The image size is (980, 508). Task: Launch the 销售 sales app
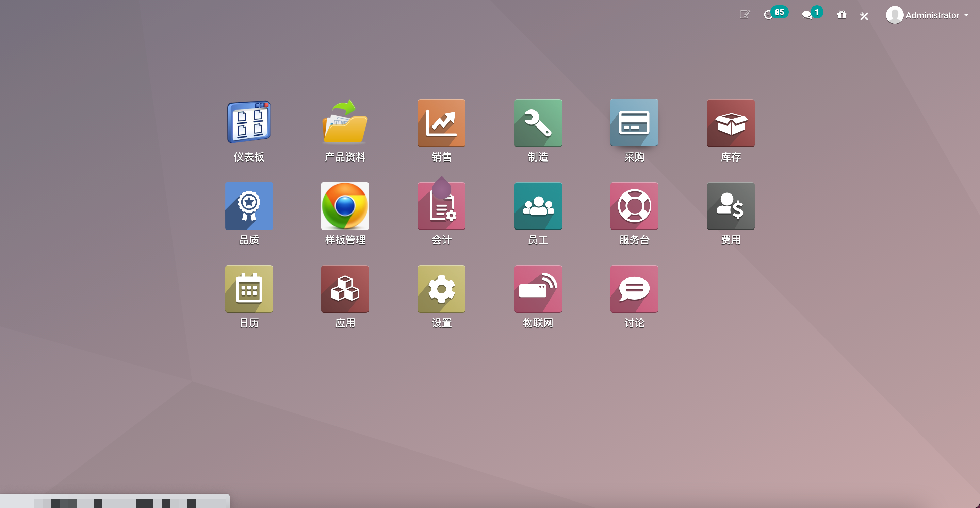click(441, 122)
